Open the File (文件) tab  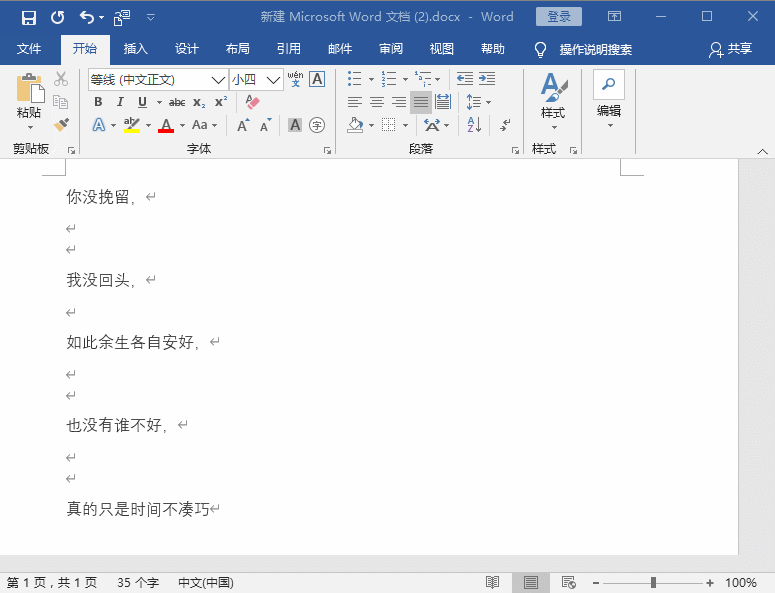29,49
